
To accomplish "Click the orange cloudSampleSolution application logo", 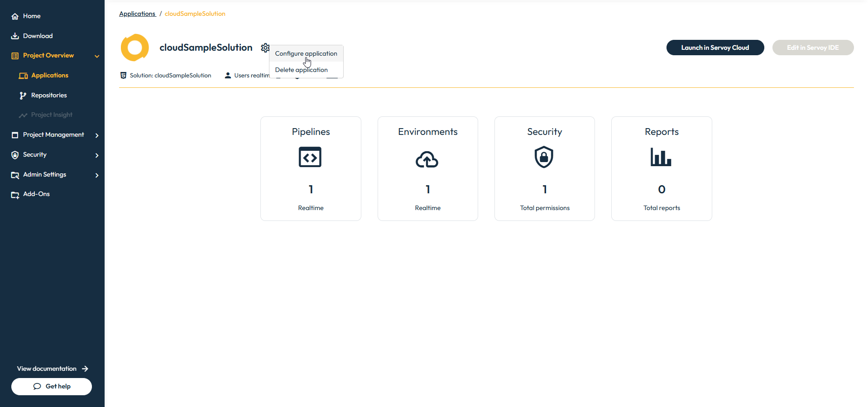I will pyautogui.click(x=135, y=48).
